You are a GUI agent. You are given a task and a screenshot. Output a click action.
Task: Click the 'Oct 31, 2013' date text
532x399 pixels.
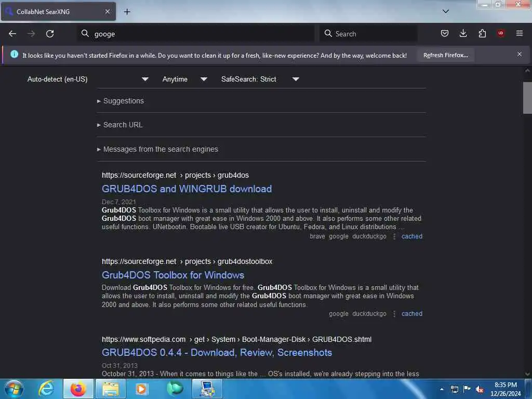point(120,365)
